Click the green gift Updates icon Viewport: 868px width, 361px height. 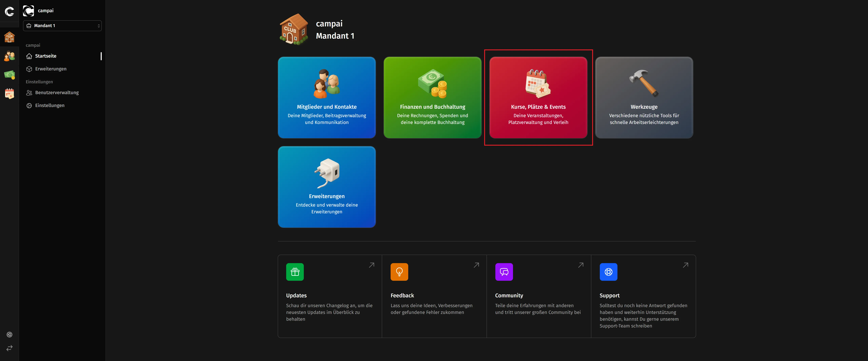[x=295, y=272]
